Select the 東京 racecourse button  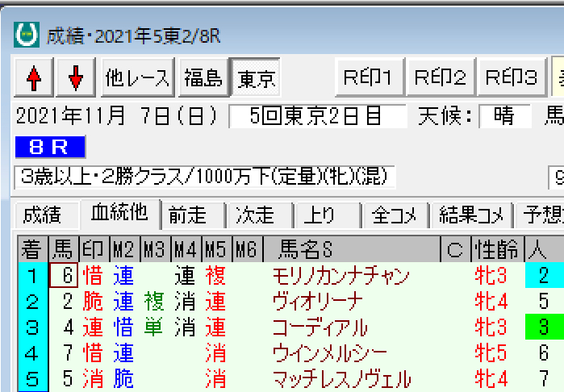tap(256, 77)
